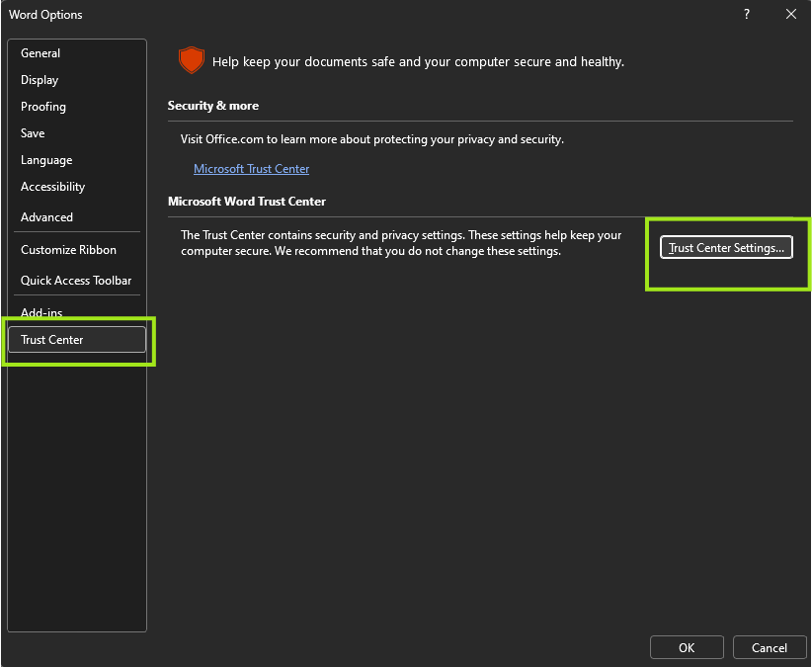Image resolution: width=812 pixels, height=667 pixels.
Task: Open the General options category
Action: tap(41, 53)
